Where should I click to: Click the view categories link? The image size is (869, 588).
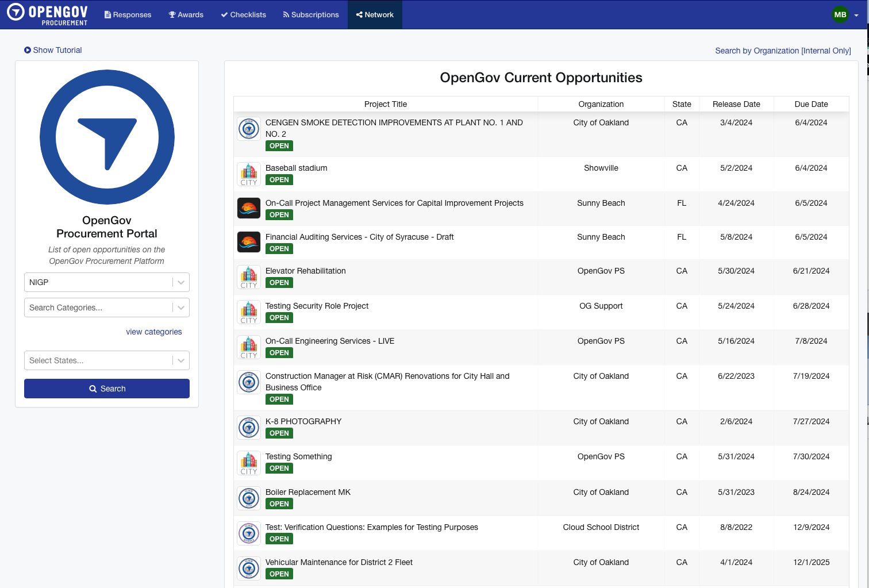154,332
